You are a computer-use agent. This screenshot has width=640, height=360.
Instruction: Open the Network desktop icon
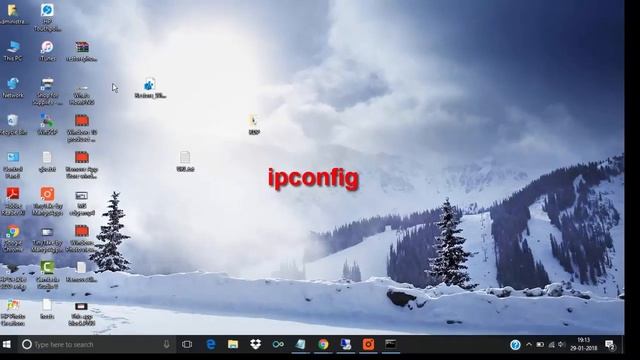pyautogui.click(x=13, y=87)
